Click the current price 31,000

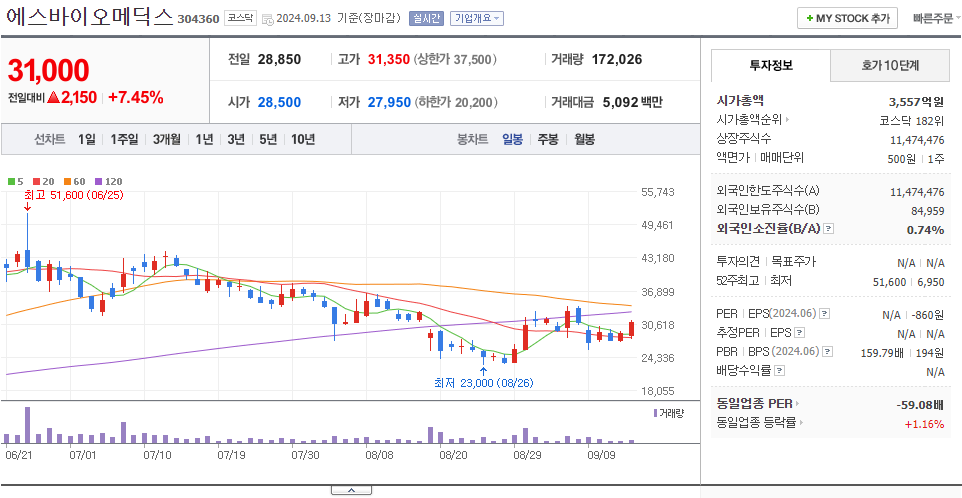[x=48, y=71]
